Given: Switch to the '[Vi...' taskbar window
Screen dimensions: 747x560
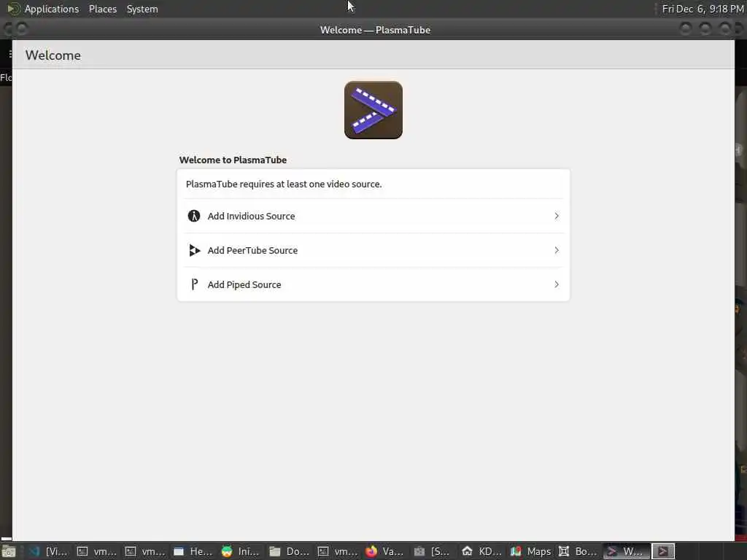Looking at the screenshot, I should point(49,551).
